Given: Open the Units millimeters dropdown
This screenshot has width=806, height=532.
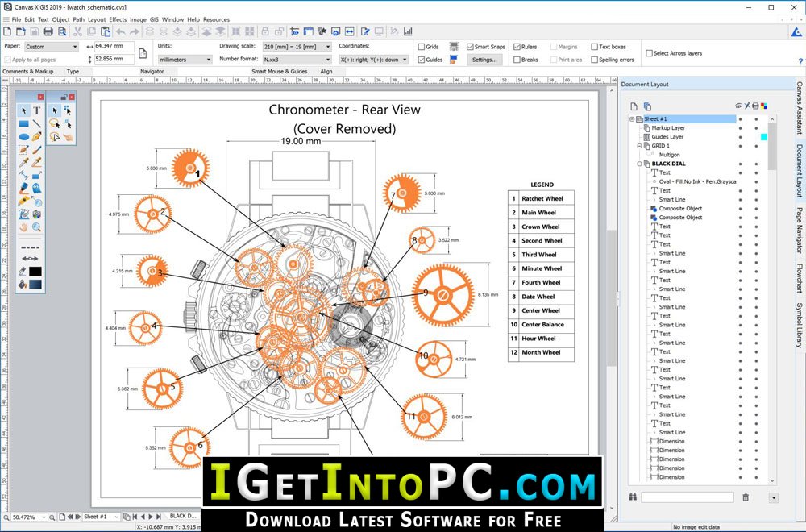Looking at the screenshot, I should click(x=185, y=60).
